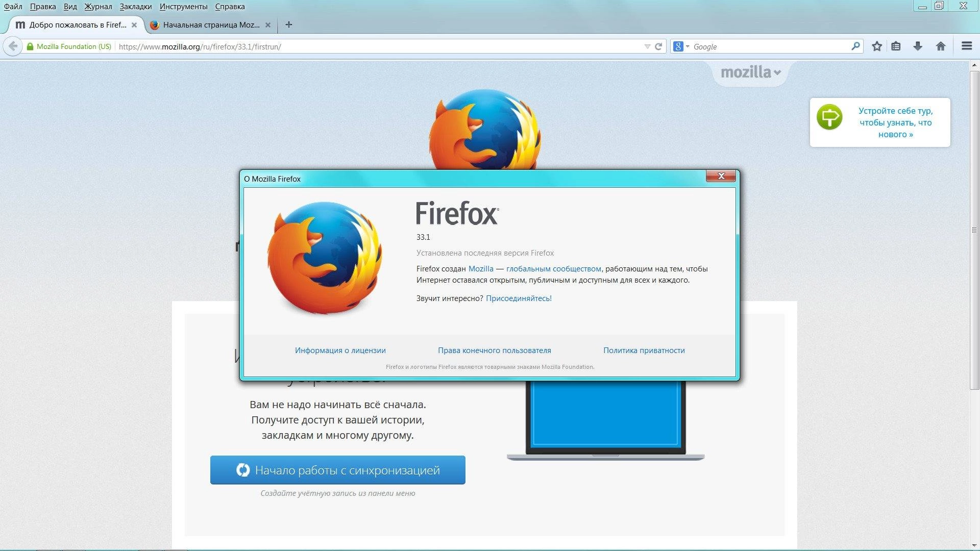Switch to 'Начальная страница Moz...' tab
Image resolution: width=980 pixels, height=551 pixels.
[211, 24]
